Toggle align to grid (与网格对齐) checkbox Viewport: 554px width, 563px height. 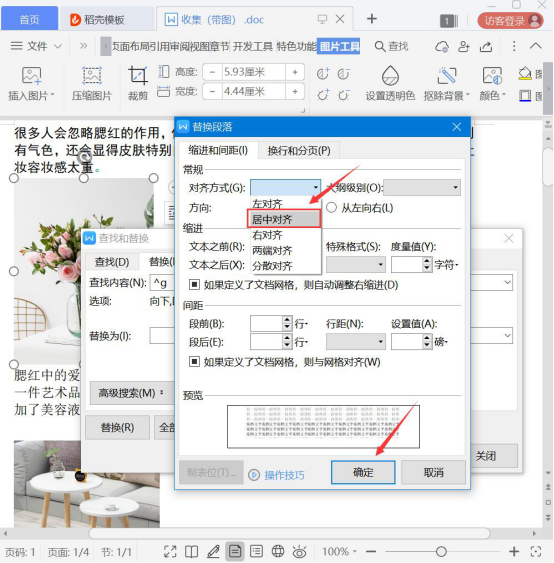[x=194, y=362]
